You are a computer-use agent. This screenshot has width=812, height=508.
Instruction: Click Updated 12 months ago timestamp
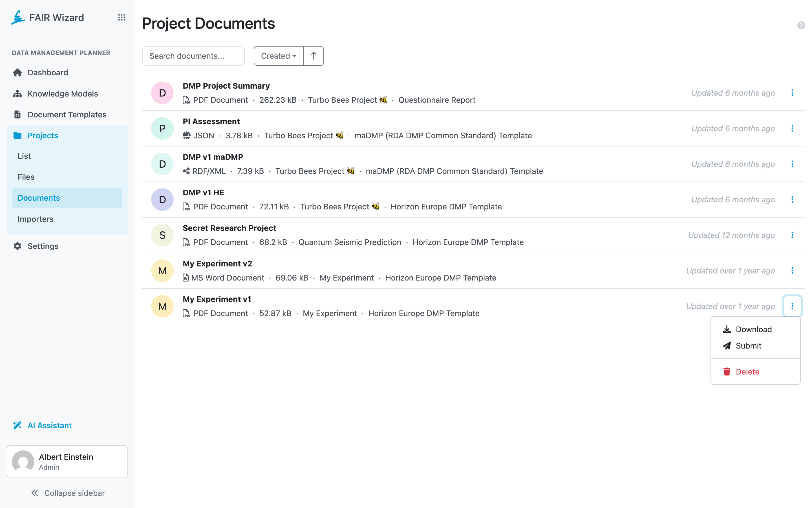coord(731,235)
